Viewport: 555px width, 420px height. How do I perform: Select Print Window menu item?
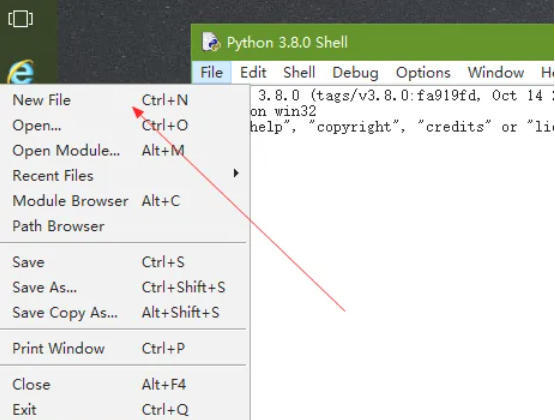tap(124, 349)
